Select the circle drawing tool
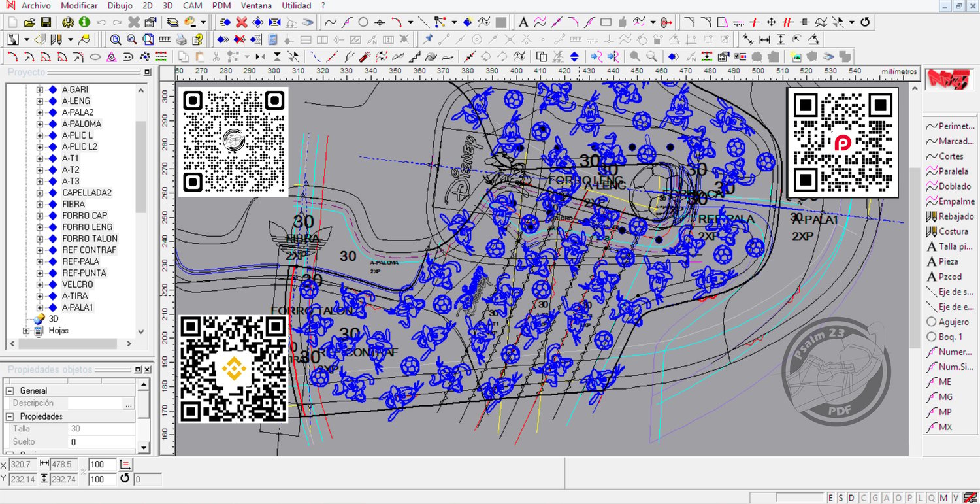The image size is (980, 504). [x=363, y=22]
